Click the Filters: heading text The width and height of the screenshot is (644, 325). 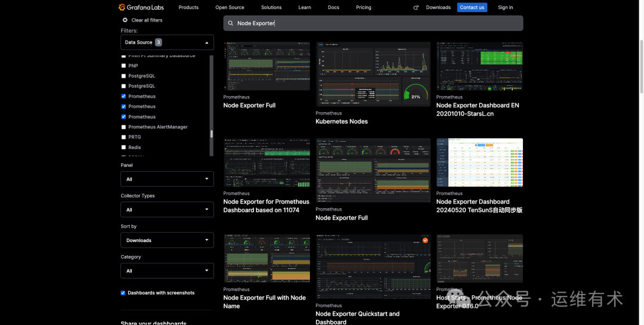coord(129,31)
